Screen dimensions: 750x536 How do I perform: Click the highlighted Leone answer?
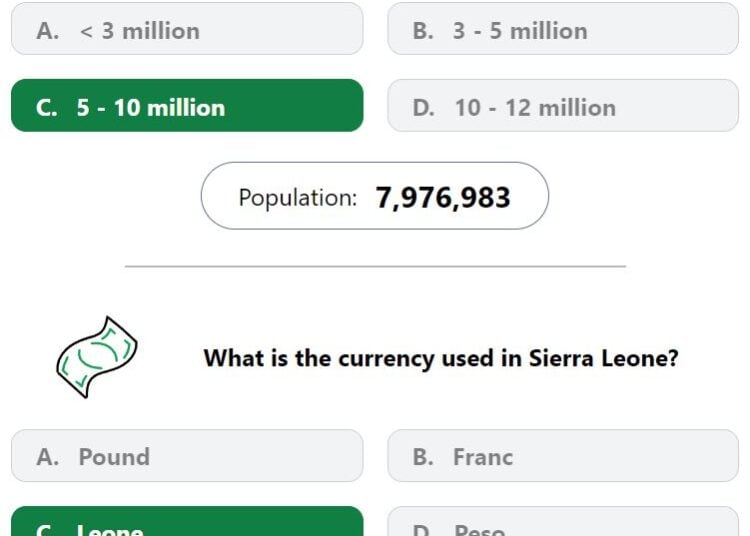coord(187,521)
